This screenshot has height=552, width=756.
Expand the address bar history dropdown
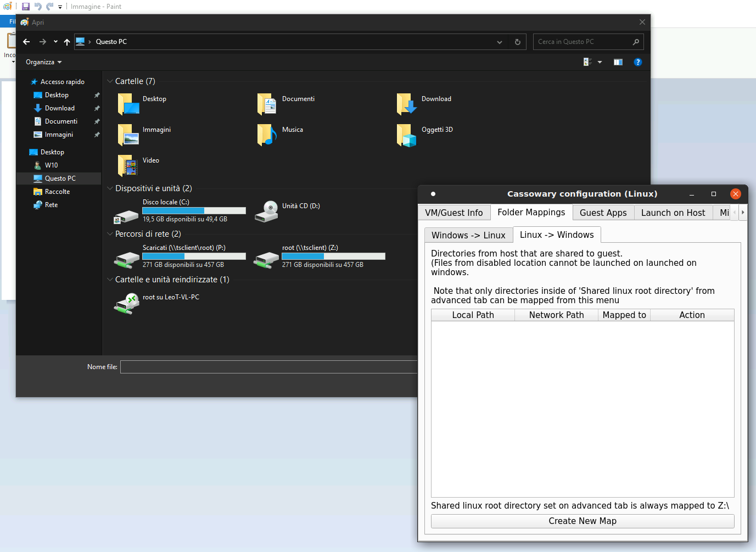pos(500,42)
